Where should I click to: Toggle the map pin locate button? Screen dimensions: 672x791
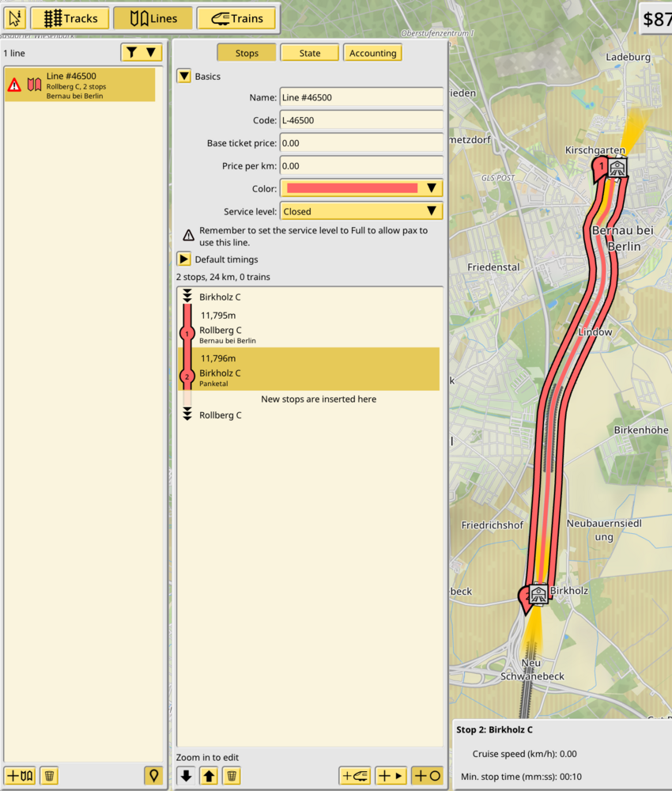153,775
